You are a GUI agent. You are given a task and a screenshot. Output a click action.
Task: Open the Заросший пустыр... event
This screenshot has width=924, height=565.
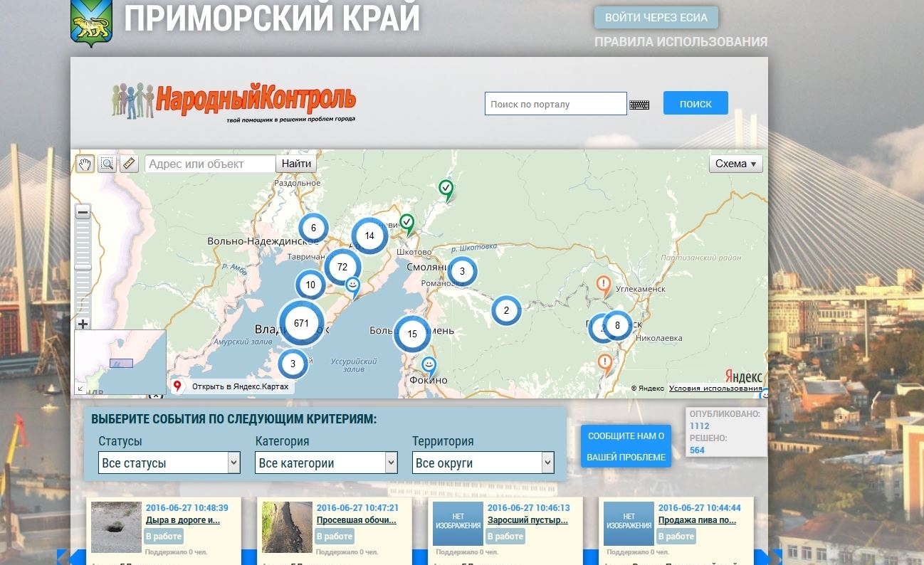click(527, 520)
